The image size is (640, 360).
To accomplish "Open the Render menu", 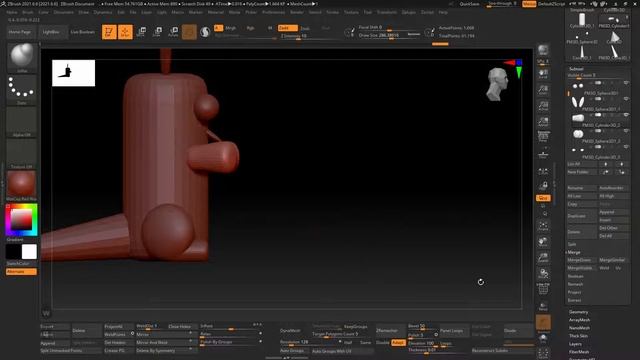I will pyautogui.click(x=297, y=12).
